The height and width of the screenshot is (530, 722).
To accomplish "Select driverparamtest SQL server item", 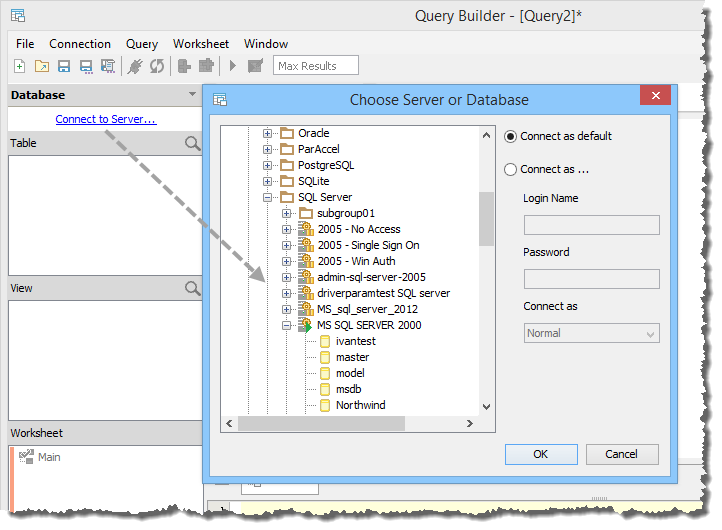I will click(x=384, y=293).
